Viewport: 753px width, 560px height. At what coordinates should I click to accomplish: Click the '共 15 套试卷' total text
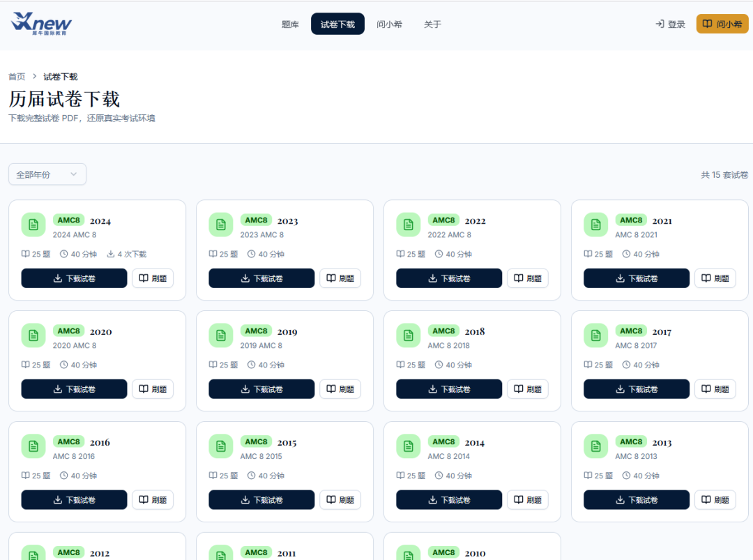[x=724, y=175]
